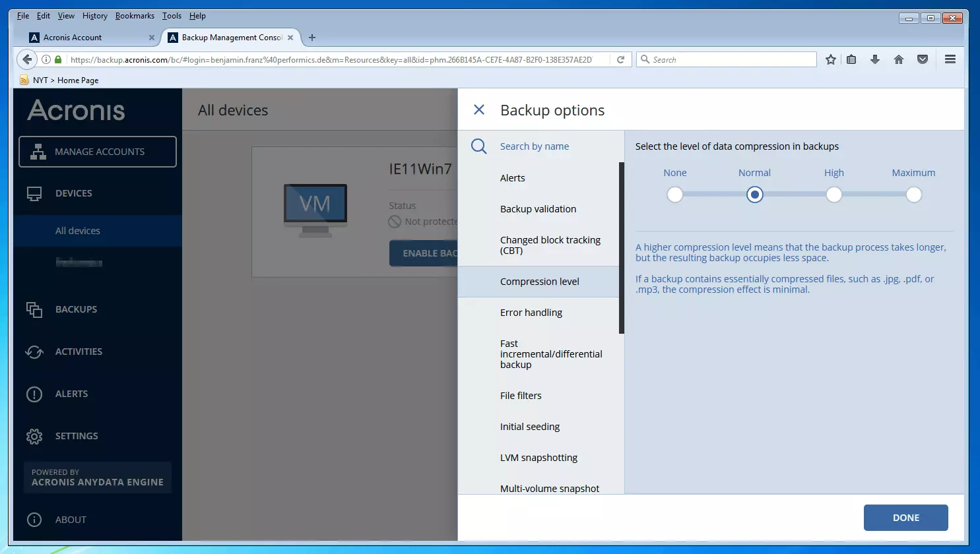Image resolution: width=980 pixels, height=554 pixels.
Task: Click the site information icon in address bar
Action: pos(46,59)
